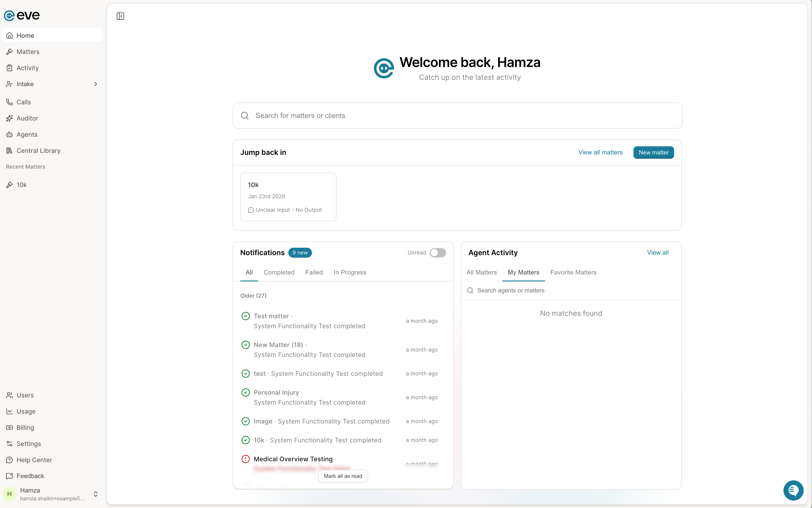
Task: Click the Activity clipboard icon
Action: point(9,68)
